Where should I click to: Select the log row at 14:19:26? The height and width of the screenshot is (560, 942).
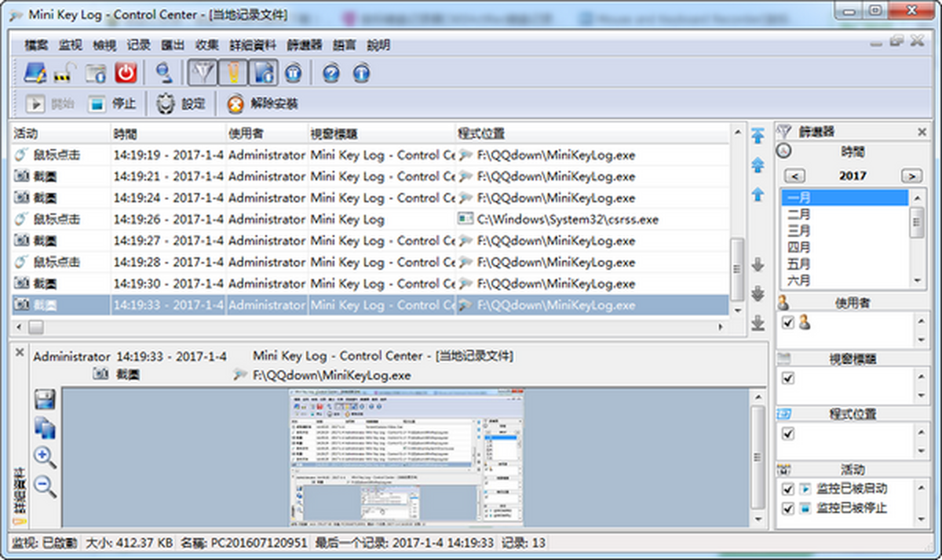pos(371,219)
